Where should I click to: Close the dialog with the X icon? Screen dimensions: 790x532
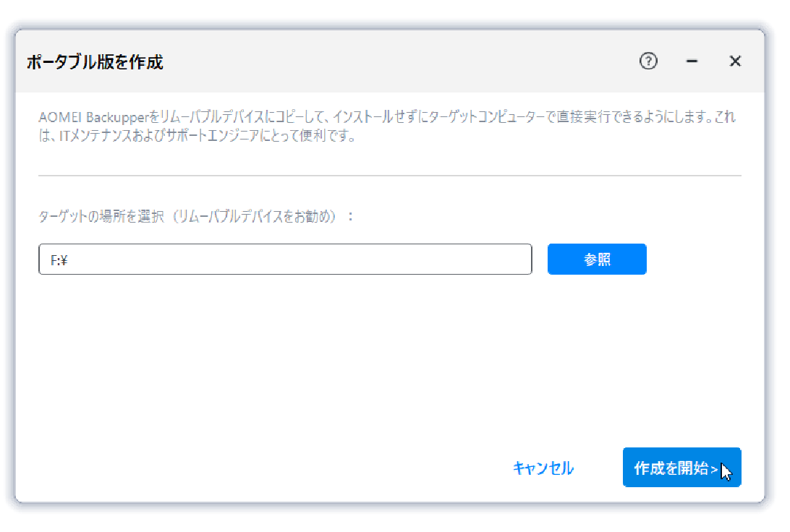point(735,62)
